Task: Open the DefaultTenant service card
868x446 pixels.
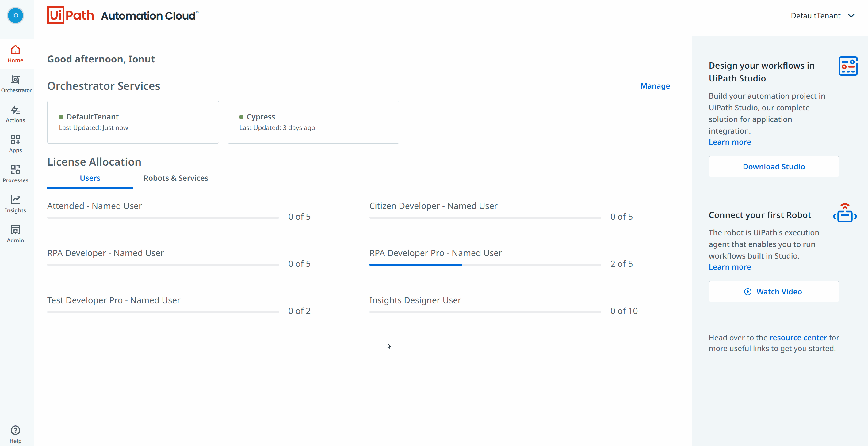Action: (x=133, y=122)
